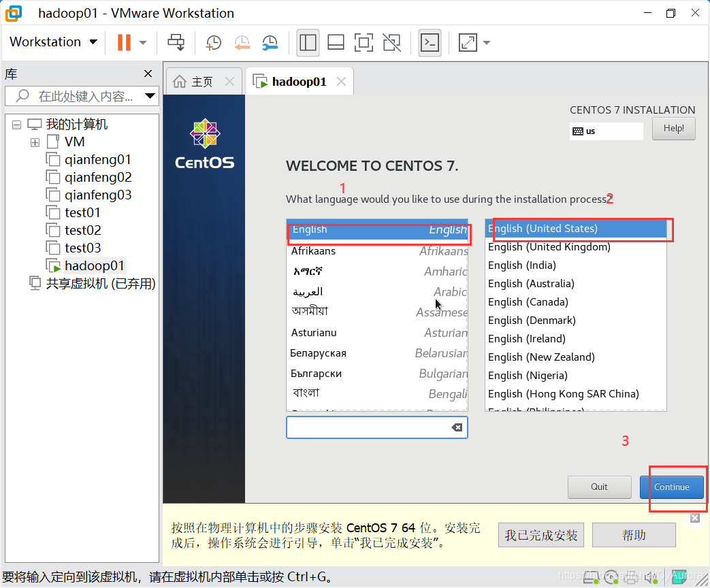Open the Workstation menu
The width and height of the screenshot is (710, 588).
(x=53, y=42)
